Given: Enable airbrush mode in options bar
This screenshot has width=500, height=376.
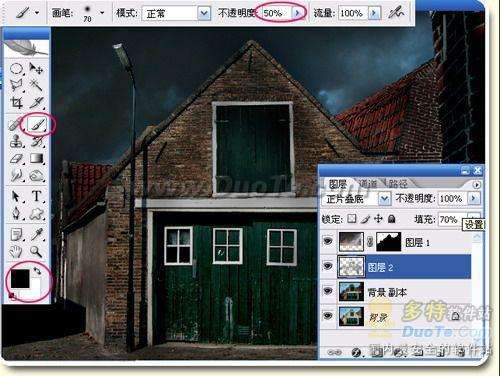Looking at the screenshot, I should coord(396,13).
